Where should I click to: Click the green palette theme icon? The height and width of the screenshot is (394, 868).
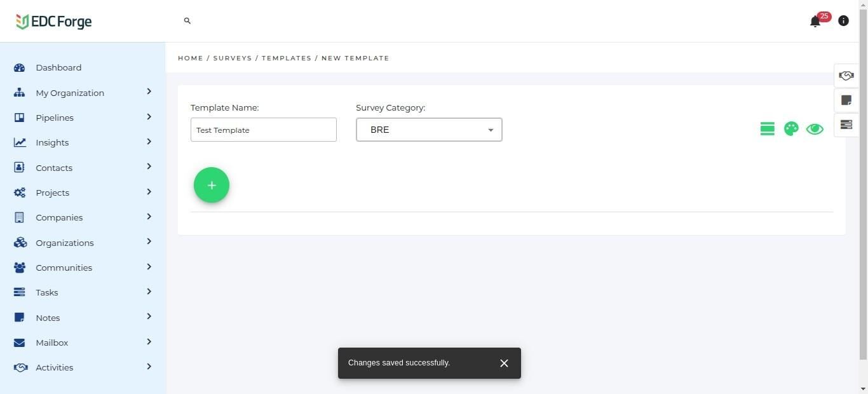tap(791, 129)
